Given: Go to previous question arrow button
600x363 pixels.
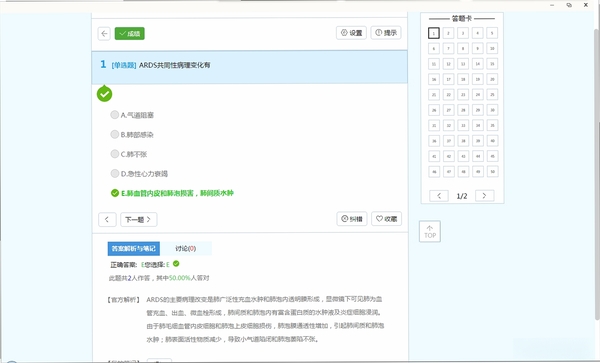Looking at the screenshot, I should 107,220.
